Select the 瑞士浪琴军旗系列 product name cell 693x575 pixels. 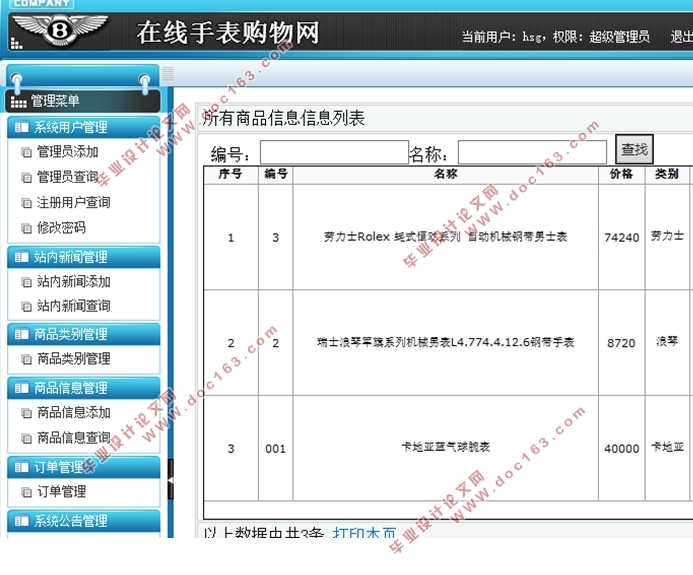point(446,342)
